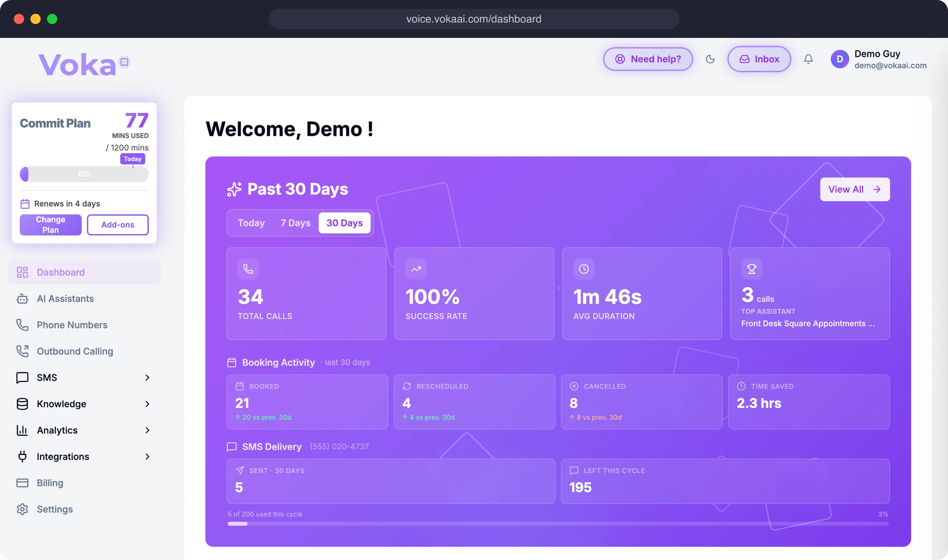Click the Add-ons button
The height and width of the screenshot is (560, 948).
tap(118, 225)
